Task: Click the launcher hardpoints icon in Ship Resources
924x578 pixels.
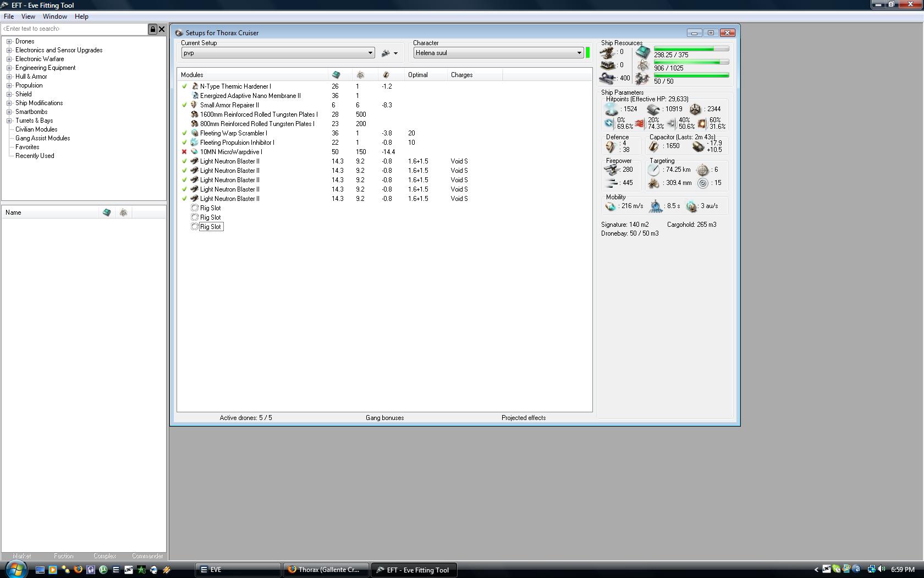Action: click(x=607, y=65)
